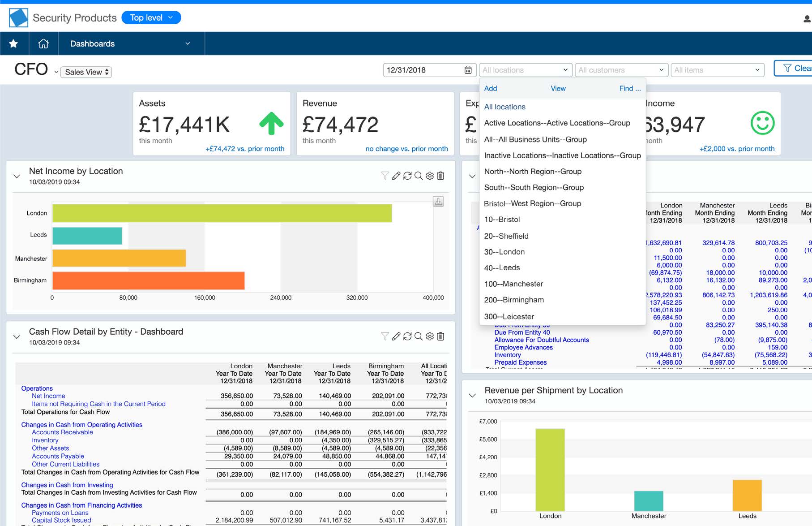
Task: Click the favorites star icon
Action: click(13, 43)
